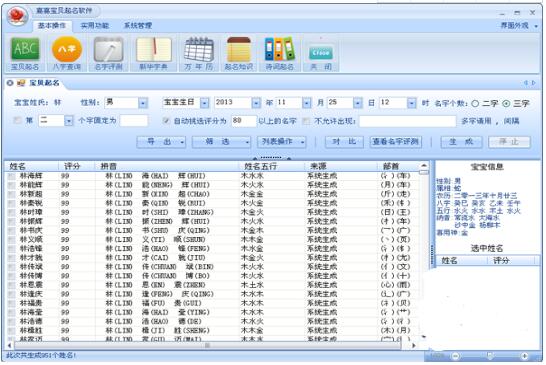Click the name list scroll-left arrow
Screen dimensions: 546x365
click(9, 345)
